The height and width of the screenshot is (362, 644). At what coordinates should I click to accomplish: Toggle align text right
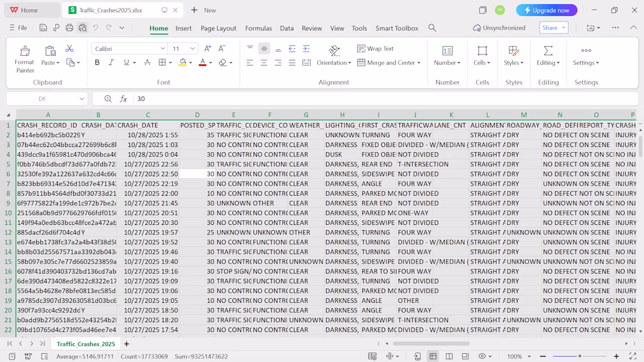(x=278, y=63)
